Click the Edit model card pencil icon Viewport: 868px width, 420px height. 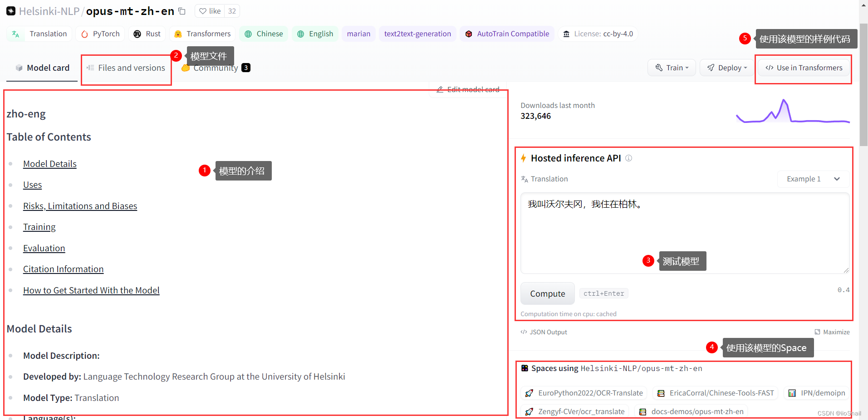[x=440, y=89]
